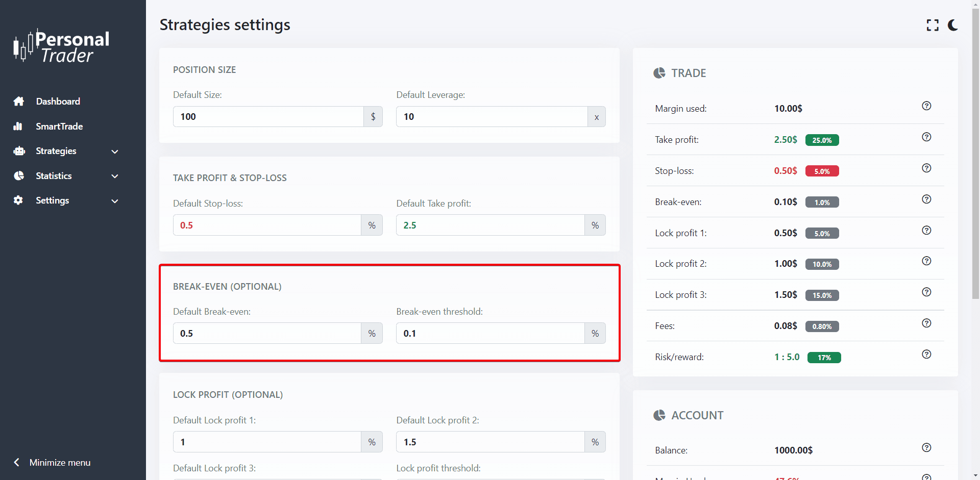
Task: Click the page vertical scrollbar
Action: pyautogui.click(x=975, y=153)
